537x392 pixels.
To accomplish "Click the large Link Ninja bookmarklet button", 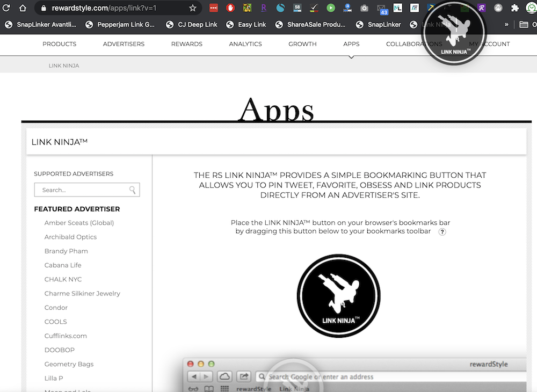I will pos(338,296).
